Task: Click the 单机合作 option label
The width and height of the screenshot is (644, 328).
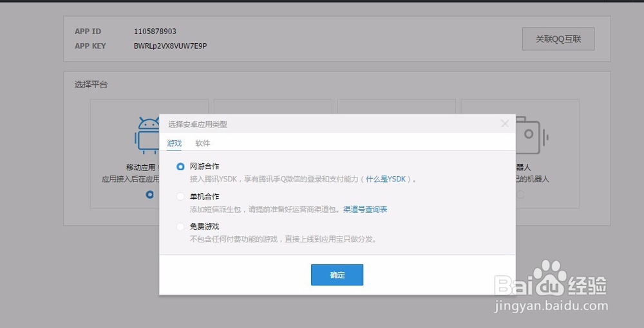Action: click(x=204, y=196)
